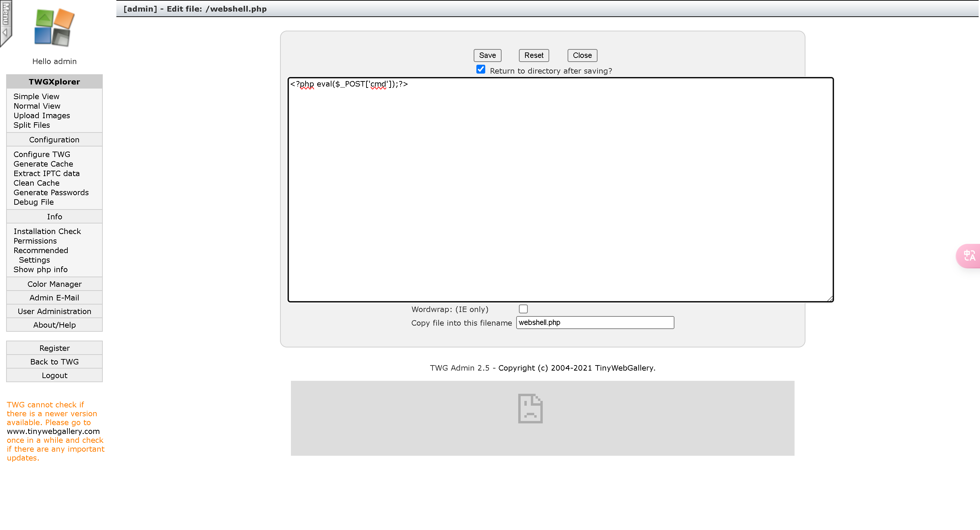Screen dimensions: 980x530
Task: Open User Administration menu item
Action: (54, 311)
